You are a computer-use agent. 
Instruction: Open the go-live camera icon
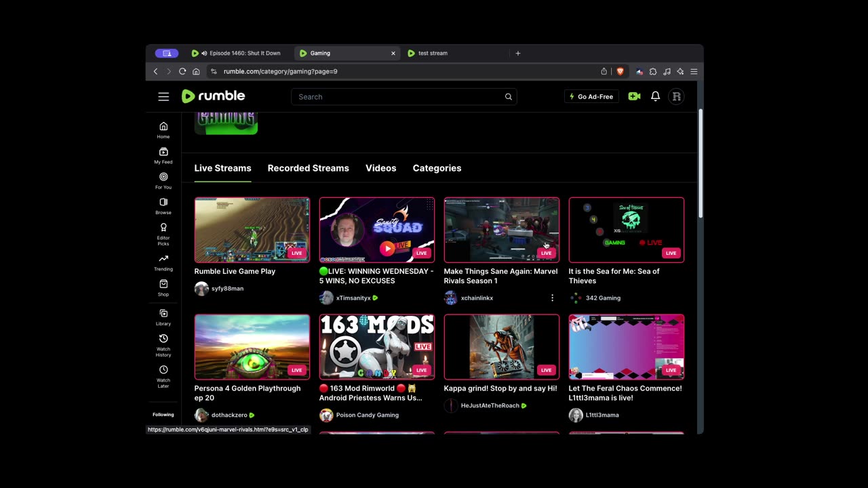pos(634,96)
